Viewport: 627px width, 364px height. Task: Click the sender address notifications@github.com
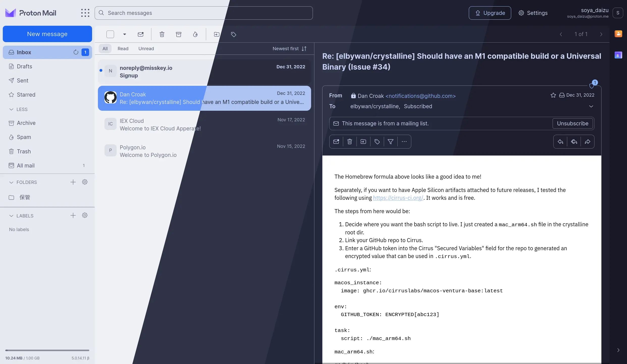pyautogui.click(x=421, y=96)
